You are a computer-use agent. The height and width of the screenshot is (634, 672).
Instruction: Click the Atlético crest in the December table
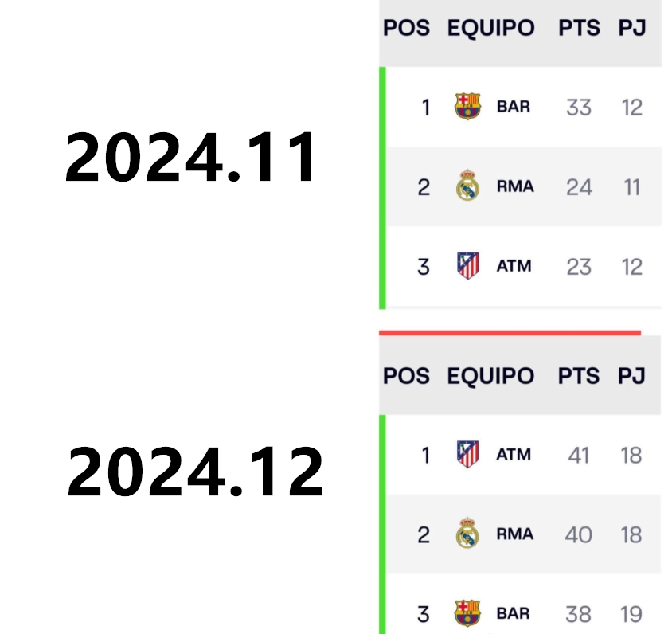467,454
